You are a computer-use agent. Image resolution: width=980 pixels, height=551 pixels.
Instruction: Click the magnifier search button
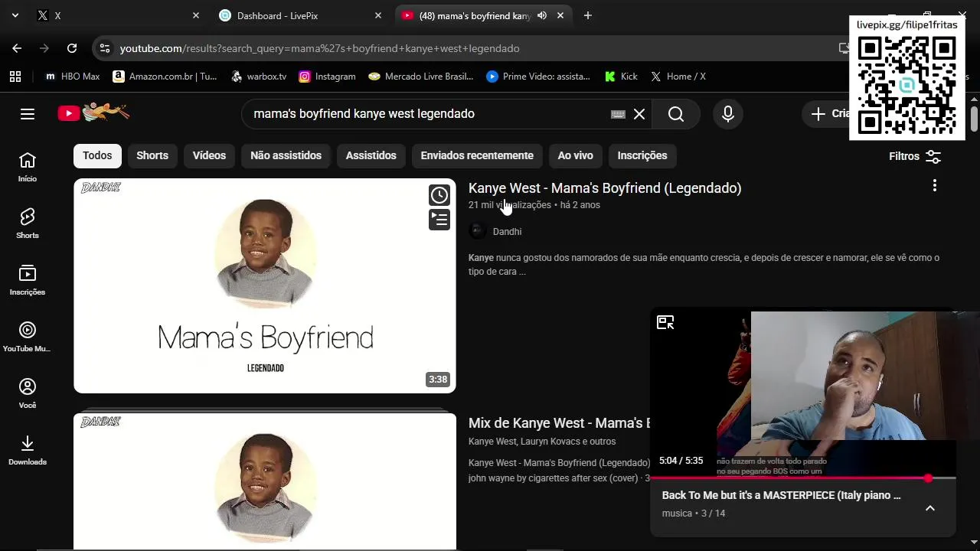tap(676, 114)
